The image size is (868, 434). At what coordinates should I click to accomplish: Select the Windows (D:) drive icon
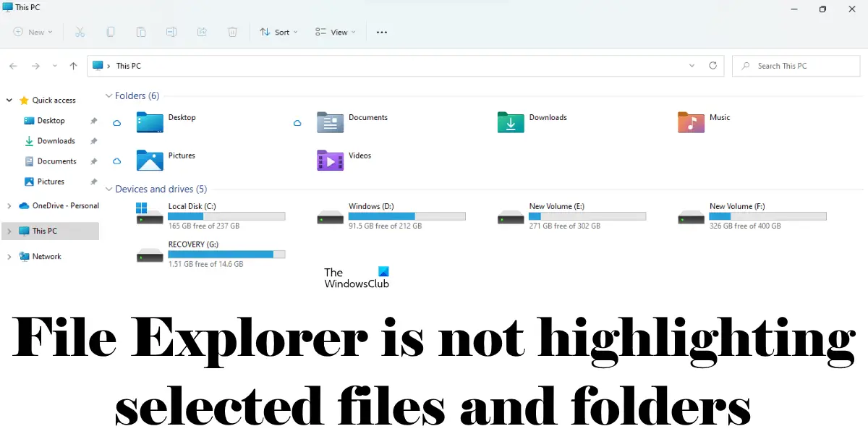331,216
